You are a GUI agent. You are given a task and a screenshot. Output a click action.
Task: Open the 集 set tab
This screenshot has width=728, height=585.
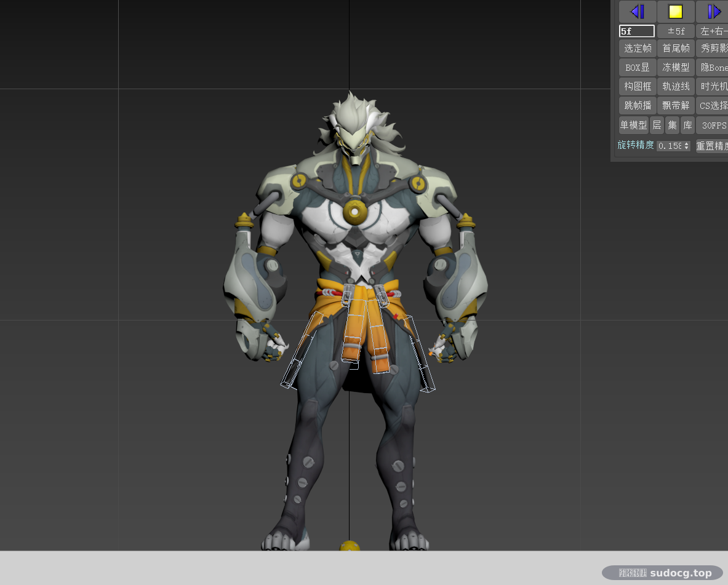point(672,125)
